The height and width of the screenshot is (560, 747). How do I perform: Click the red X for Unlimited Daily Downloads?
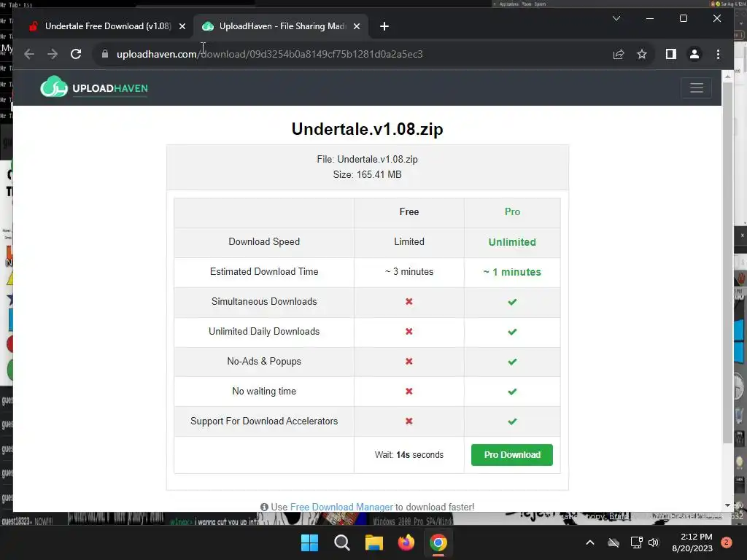(409, 332)
